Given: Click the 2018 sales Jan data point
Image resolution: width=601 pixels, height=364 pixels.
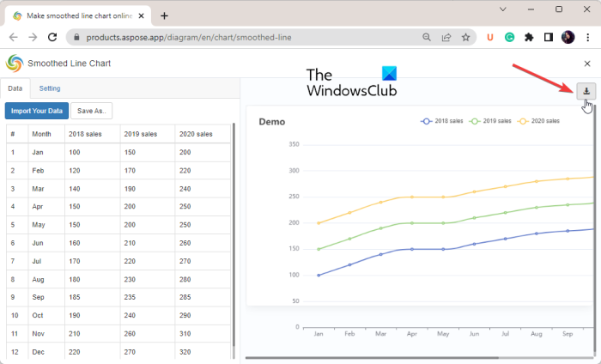Looking at the screenshot, I should (x=319, y=275).
